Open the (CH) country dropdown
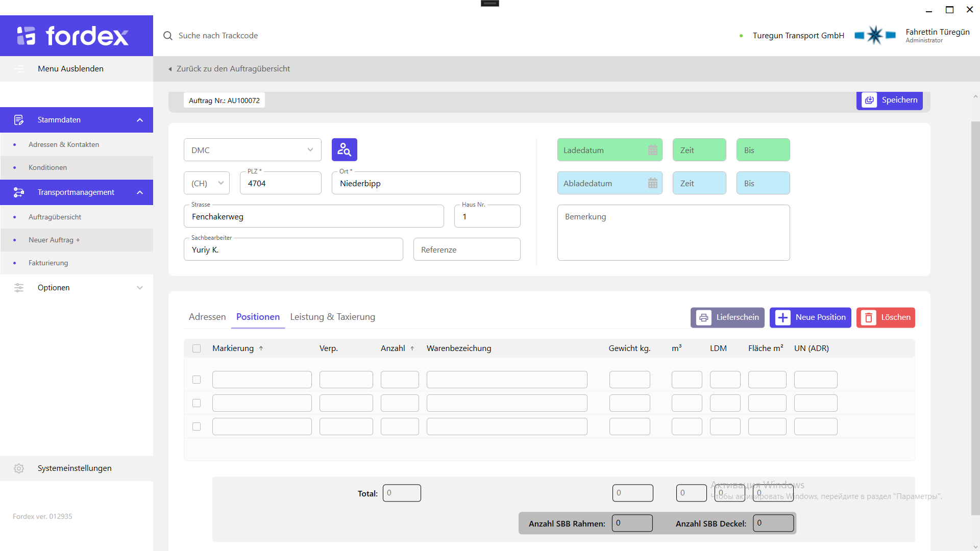This screenshot has width=980, height=551. (207, 183)
